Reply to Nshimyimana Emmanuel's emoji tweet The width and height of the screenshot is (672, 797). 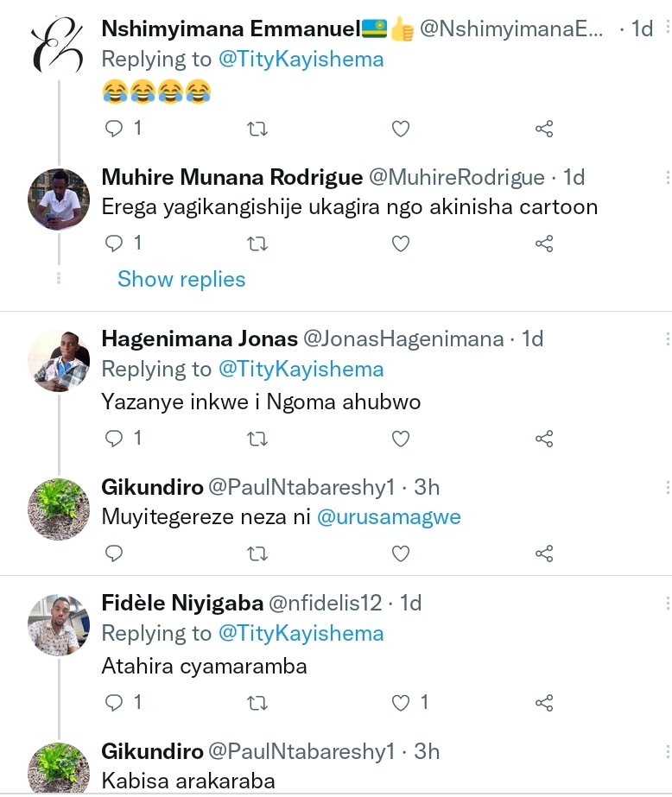115,129
